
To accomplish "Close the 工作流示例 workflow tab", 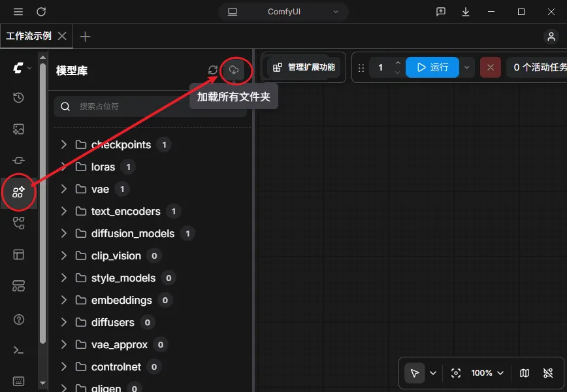I will [62, 36].
